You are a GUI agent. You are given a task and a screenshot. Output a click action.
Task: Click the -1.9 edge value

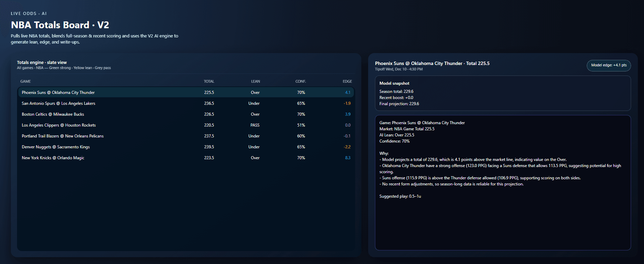click(347, 103)
